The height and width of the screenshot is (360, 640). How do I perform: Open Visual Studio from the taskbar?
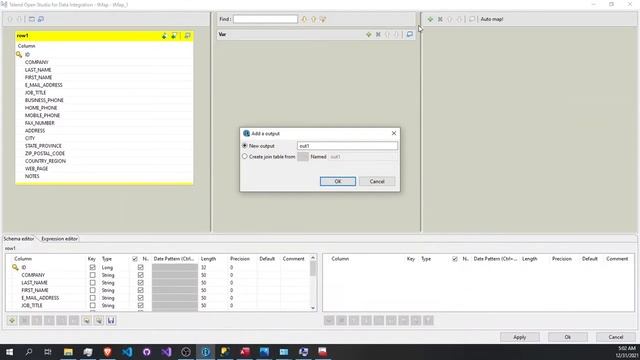tap(166, 352)
